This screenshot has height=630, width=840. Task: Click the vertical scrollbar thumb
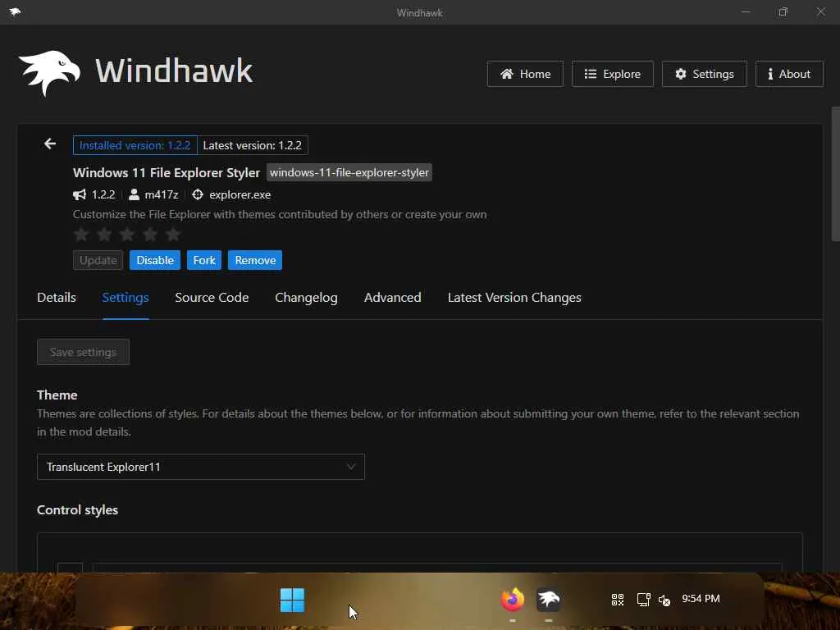[835, 174]
